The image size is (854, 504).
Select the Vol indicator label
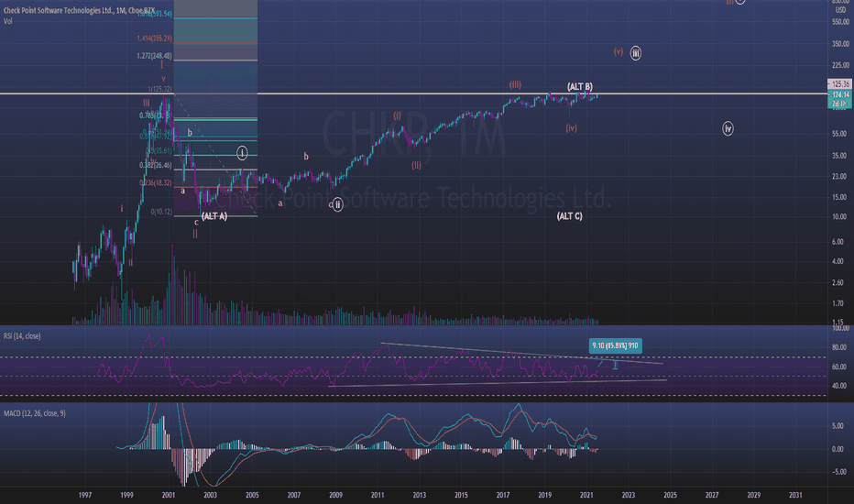[7, 21]
